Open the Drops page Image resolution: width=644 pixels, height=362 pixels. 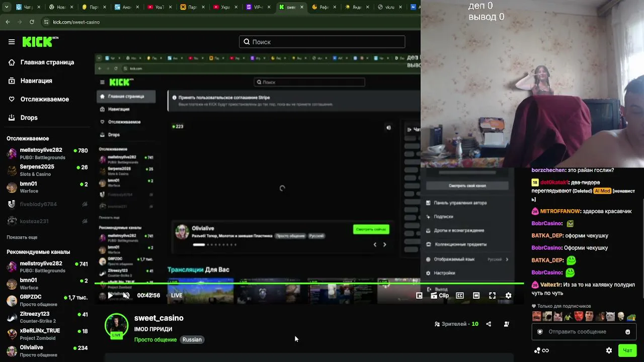[x=23, y=118]
